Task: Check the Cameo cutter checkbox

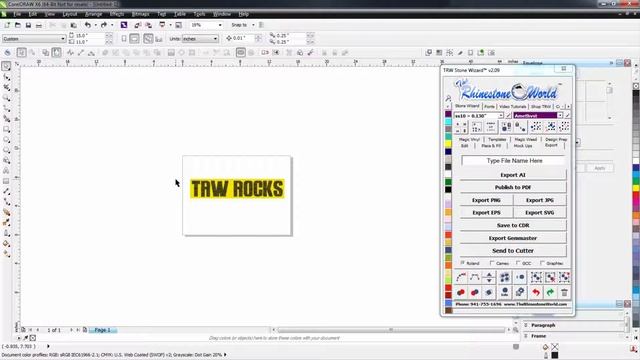Action: (x=492, y=263)
